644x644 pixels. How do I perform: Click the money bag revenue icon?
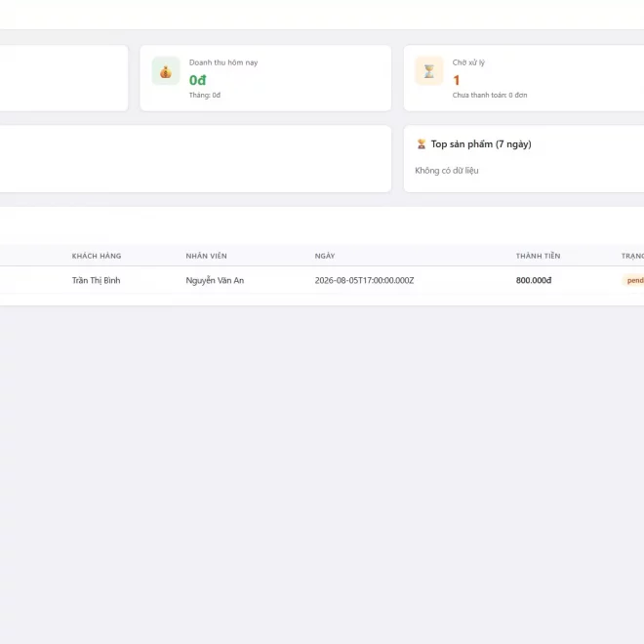[166, 71]
